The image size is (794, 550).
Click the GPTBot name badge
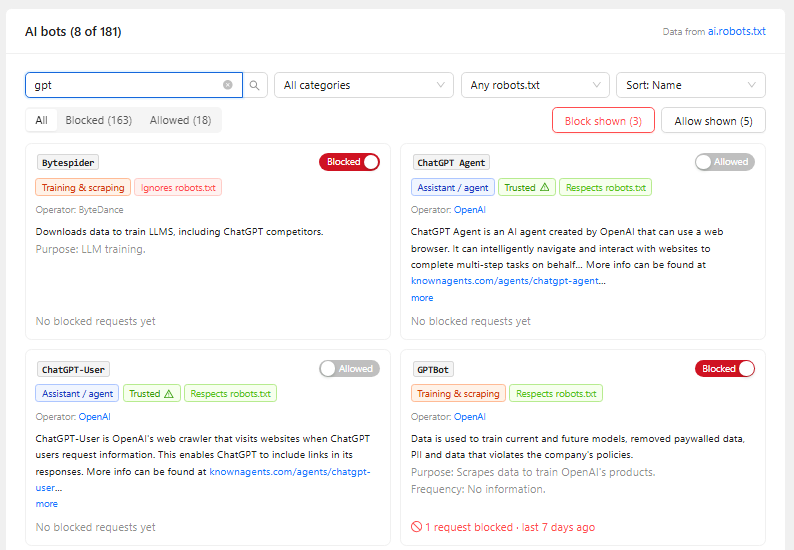tap(433, 370)
